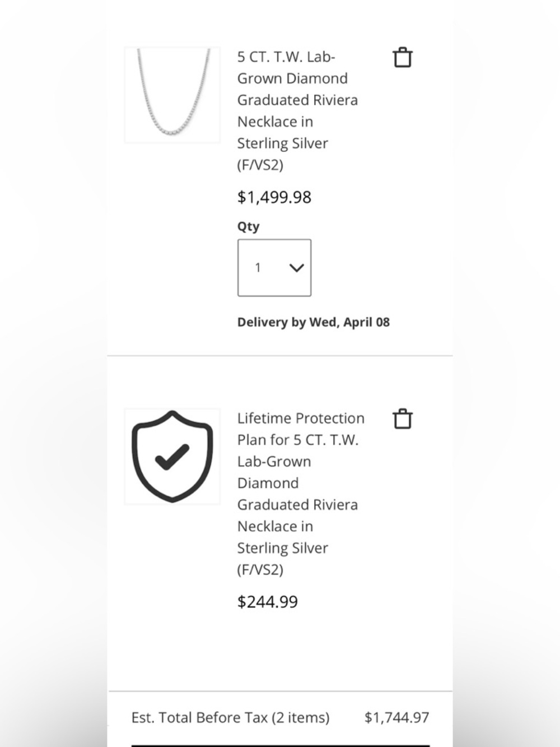Click the $1,744.97 estimated total amount
The height and width of the screenshot is (747, 560).
click(397, 718)
